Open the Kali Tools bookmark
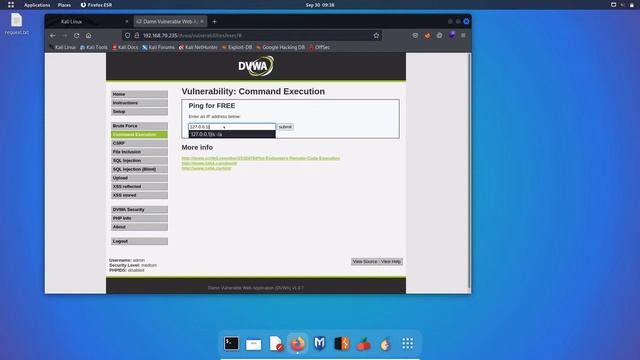This screenshot has width=640, height=360. [94, 47]
